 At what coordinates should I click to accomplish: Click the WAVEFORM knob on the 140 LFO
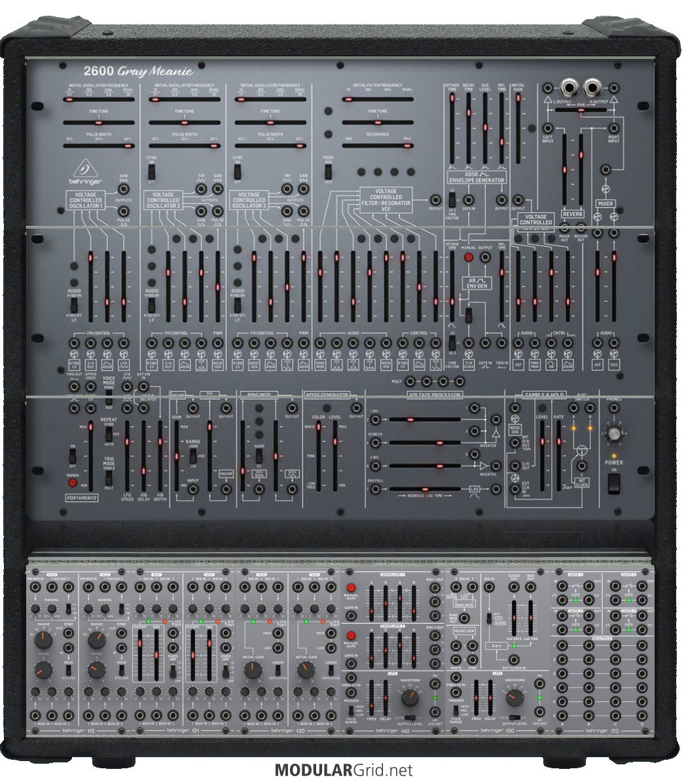tap(410, 697)
